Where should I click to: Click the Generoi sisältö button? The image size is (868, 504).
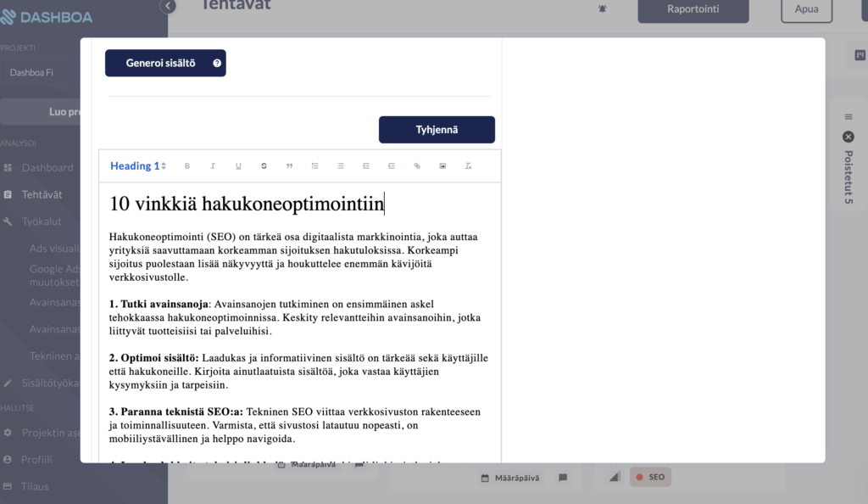coord(165,63)
